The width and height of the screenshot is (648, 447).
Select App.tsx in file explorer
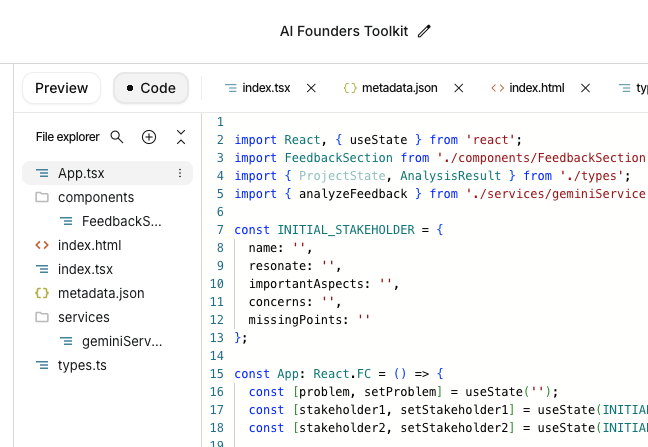107,173
